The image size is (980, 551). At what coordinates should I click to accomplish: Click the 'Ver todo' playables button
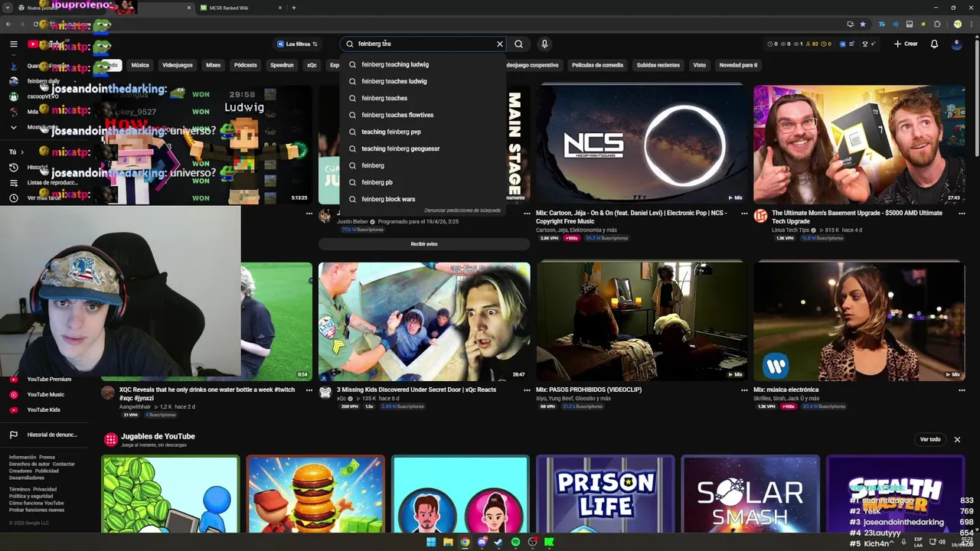click(930, 439)
